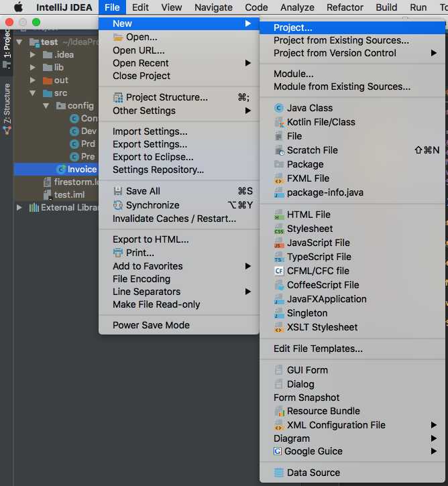This screenshot has height=486, width=448.
Task: Click the Synchronize refresh icon
Action: click(x=118, y=205)
